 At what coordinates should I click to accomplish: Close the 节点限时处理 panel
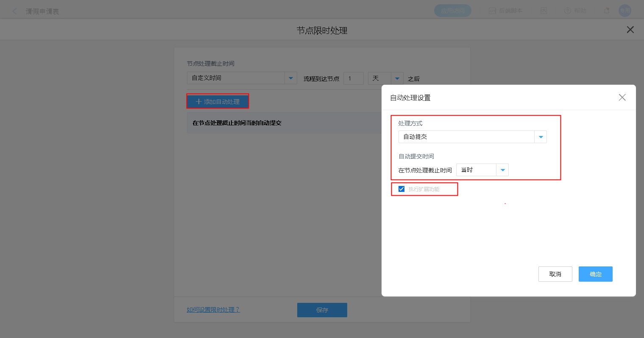click(x=630, y=30)
